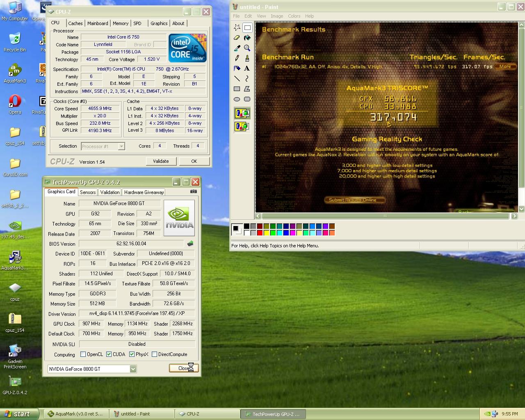Image resolution: width=525 pixels, height=420 pixels.
Task: Click the Paint horizontal scrollbar right arrow
Action: pyautogui.click(x=514, y=216)
